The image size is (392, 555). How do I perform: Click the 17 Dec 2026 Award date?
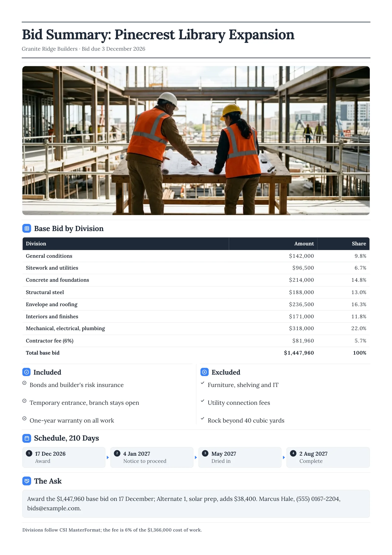50,454
